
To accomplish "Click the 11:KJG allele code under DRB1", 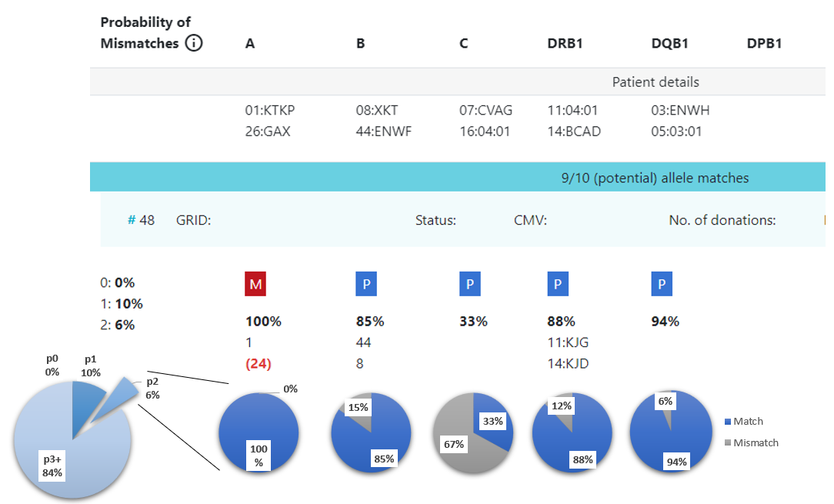I will pyautogui.click(x=568, y=343).
